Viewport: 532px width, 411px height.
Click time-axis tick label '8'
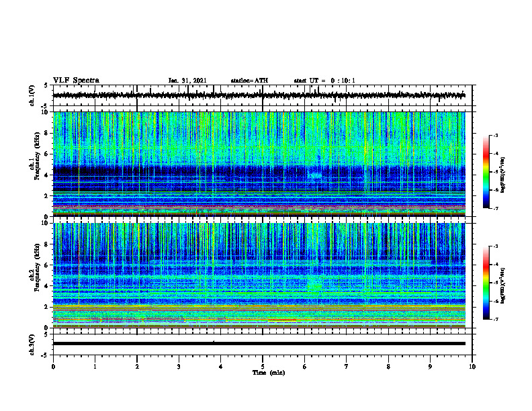tap(388, 367)
